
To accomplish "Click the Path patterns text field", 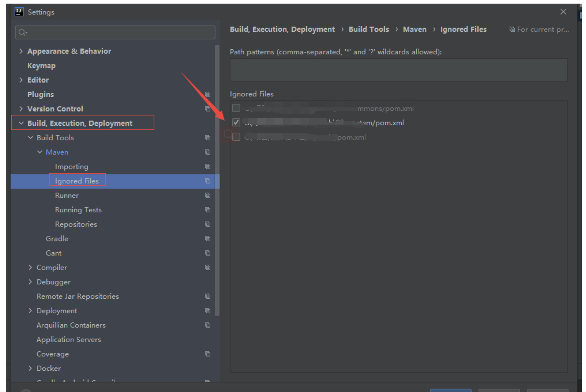I will pos(398,70).
